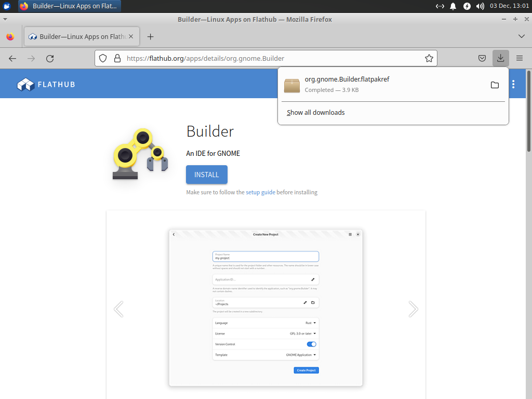The height and width of the screenshot is (399, 532).
Task: Click the downloads arrow icon in the toolbar
Action: coord(500,58)
